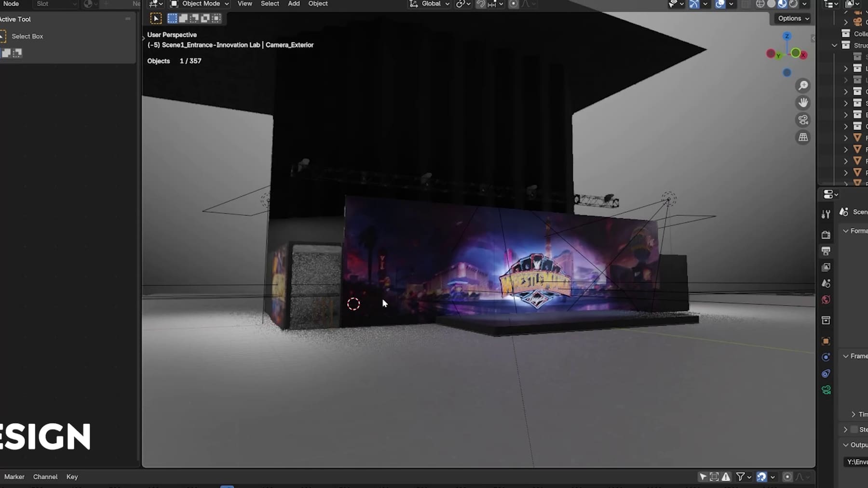Open the Object Mode dropdown

200,4
